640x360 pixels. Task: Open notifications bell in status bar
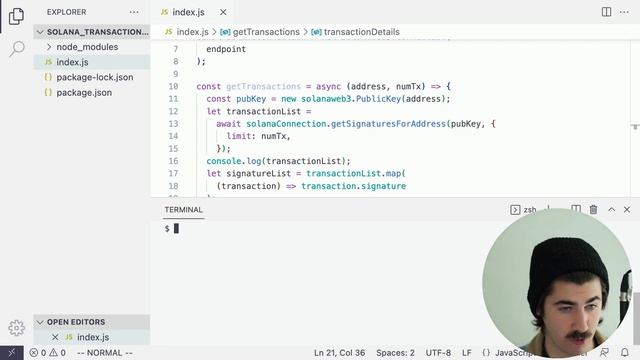point(624,352)
